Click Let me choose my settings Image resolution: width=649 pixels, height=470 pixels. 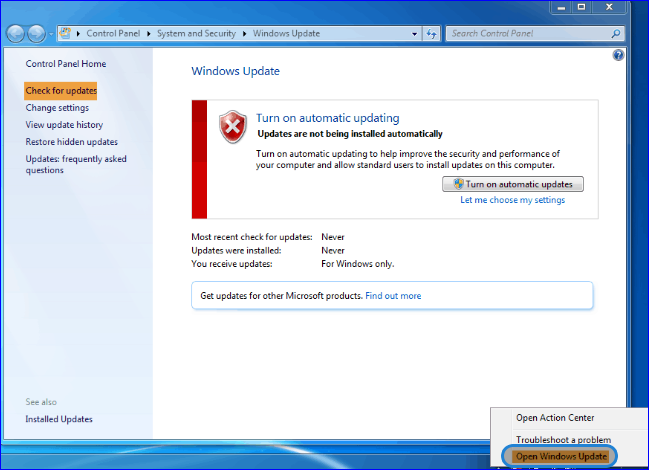[512, 200]
